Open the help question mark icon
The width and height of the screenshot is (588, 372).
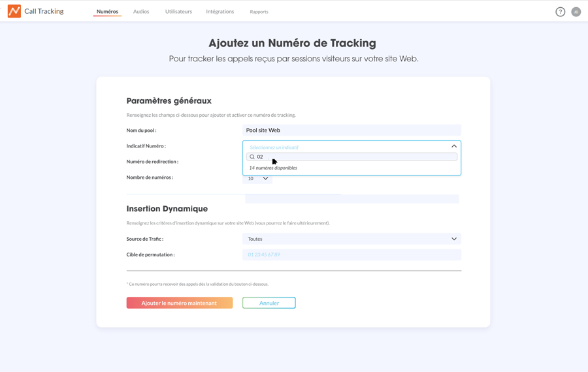point(560,12)
